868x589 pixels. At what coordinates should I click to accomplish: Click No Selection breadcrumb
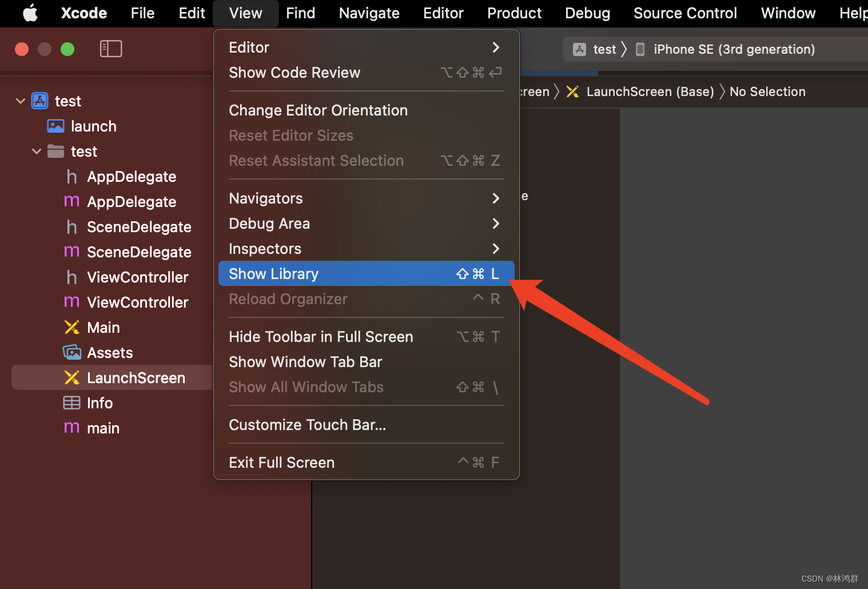767,91
